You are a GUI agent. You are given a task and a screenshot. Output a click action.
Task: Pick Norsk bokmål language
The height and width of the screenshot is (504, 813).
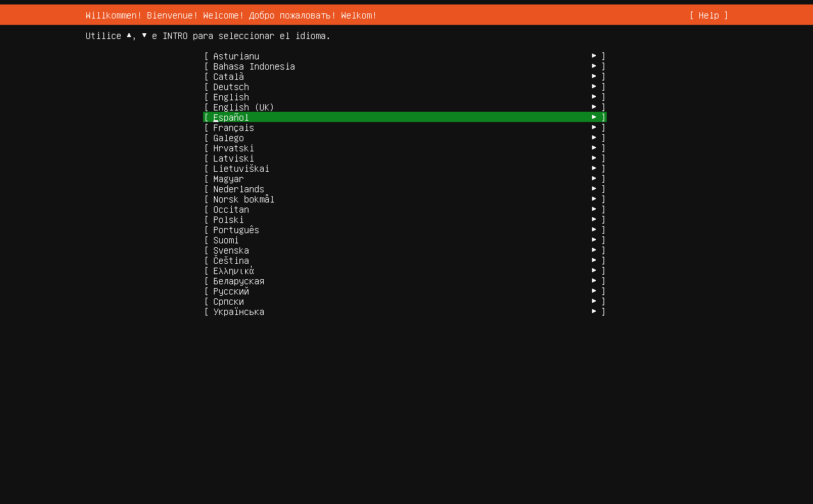pos(405,199)
